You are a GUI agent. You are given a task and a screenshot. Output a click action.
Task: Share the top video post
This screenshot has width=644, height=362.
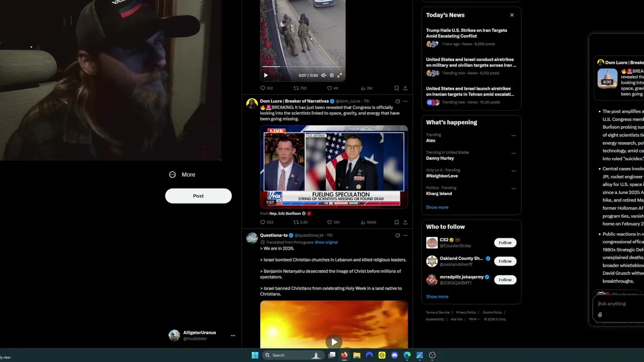coord(405,88)
